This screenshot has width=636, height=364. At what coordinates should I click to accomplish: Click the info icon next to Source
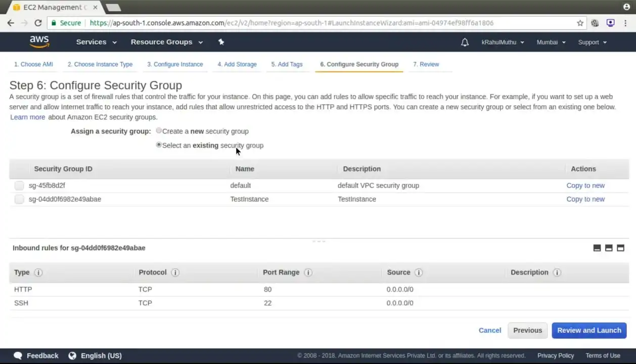pyautogui.click(x=419, y=272)
